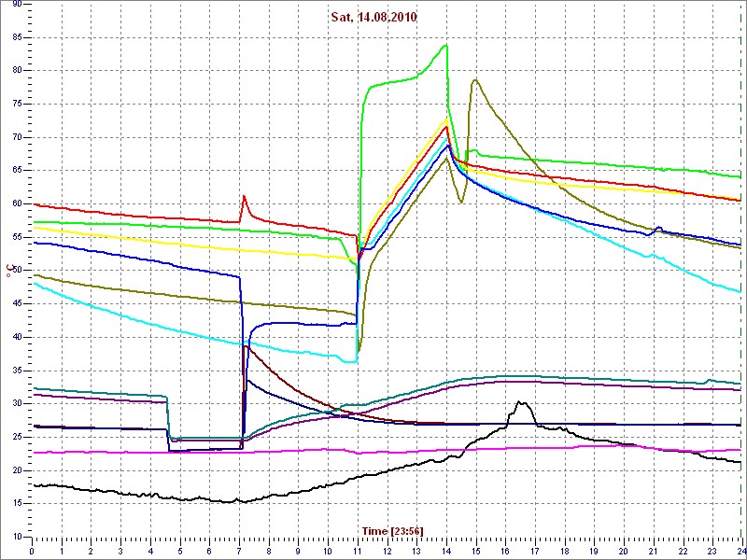The height and width of the screenshot is (560, 747).
Task: Click hour 19 label on time axis
Action: (594, 550)
